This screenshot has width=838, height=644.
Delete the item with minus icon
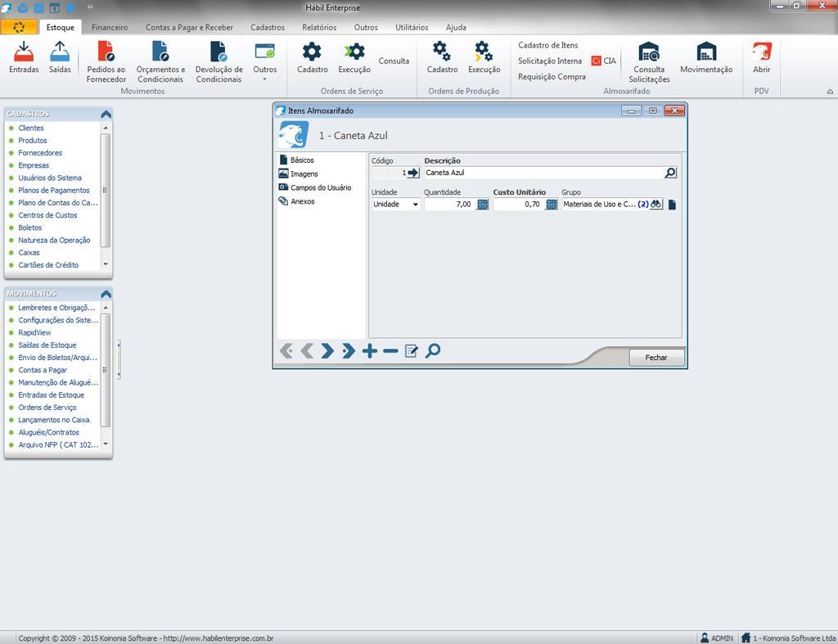(x=390, y=350)
